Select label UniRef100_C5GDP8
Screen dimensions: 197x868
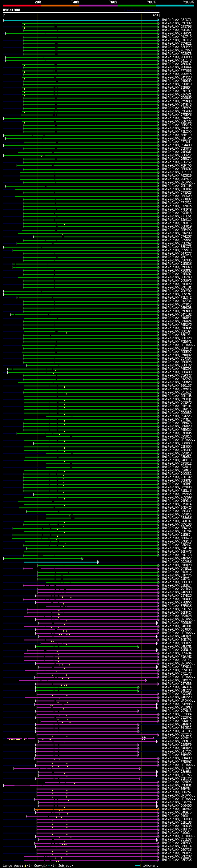point(176,362)
